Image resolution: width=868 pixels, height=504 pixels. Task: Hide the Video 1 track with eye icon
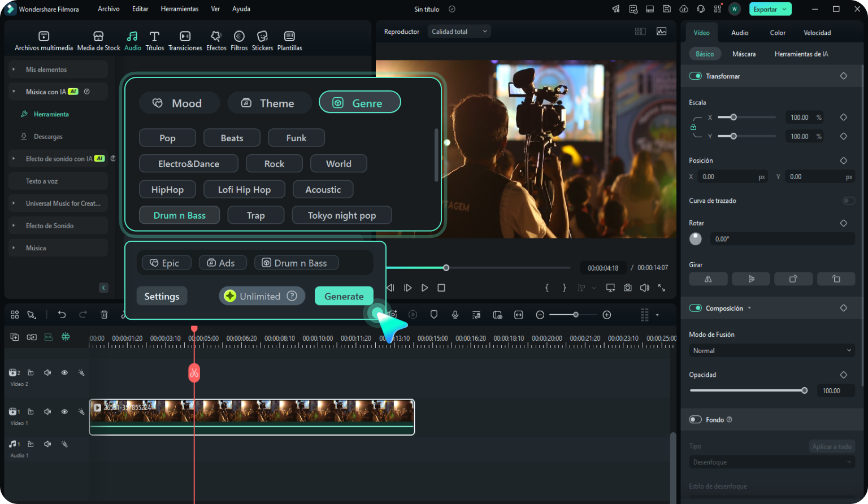click(64, 411)
